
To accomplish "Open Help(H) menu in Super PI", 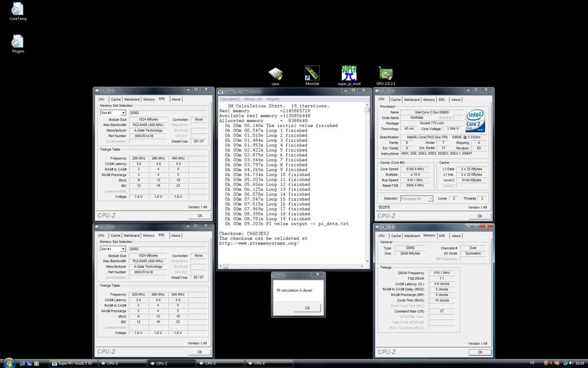I will pyautogui.click(x=273, y=99).
